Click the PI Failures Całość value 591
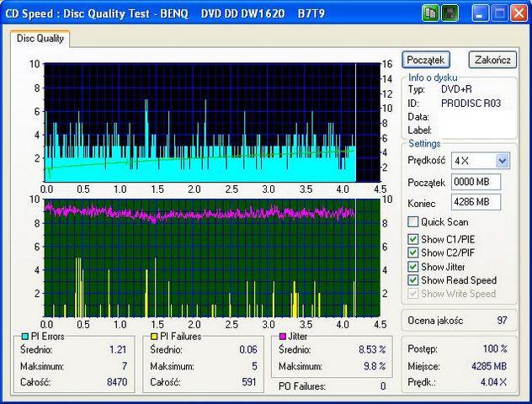 coord(249,382)
